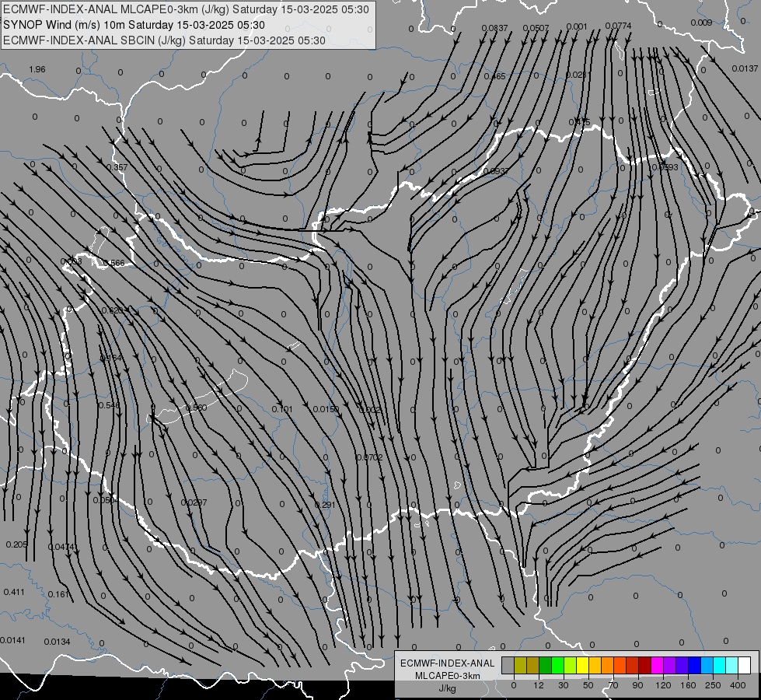Click the bright green legend swatch

point(557,665)
